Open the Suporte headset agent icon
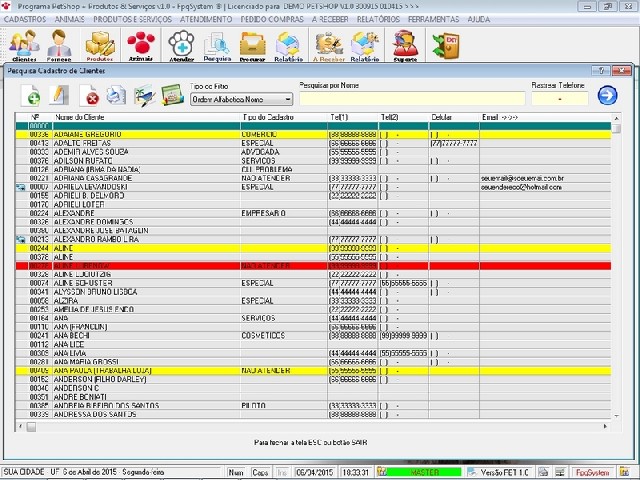This screenshot has height=480, width=640. pos(405,45)
